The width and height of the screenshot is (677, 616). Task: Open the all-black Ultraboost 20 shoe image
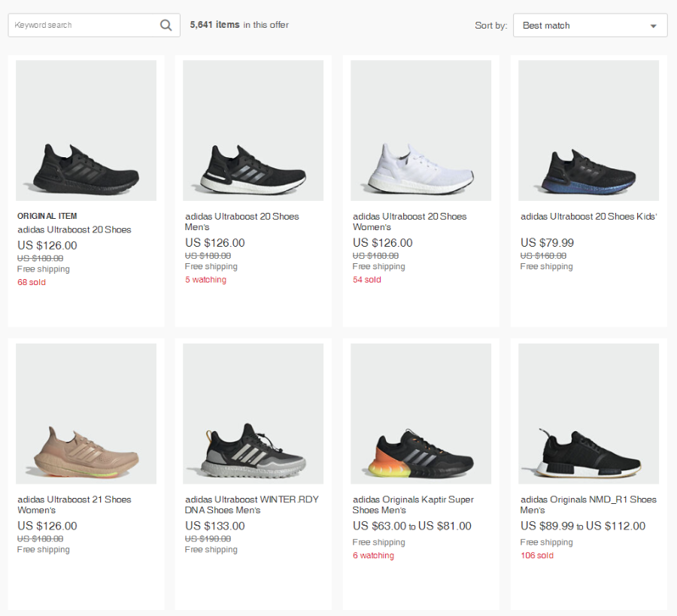point(86,130)
